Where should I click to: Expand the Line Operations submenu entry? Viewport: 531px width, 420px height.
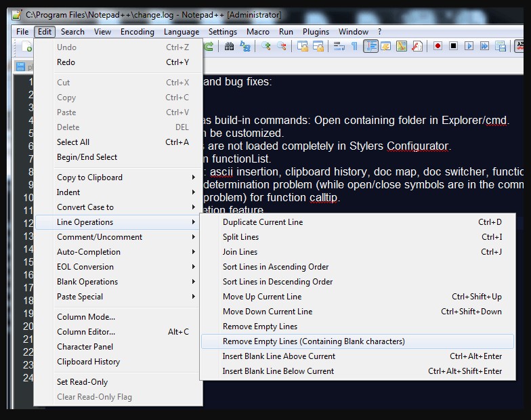[116, 222]
